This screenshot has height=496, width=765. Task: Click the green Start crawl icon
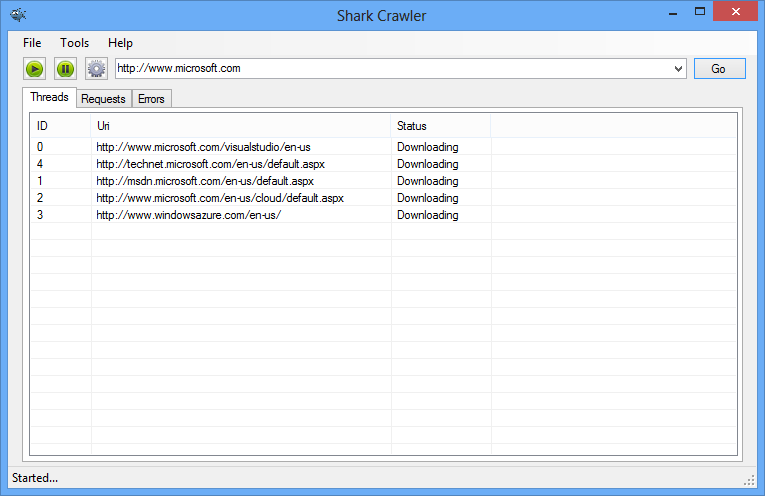[34, 69]
